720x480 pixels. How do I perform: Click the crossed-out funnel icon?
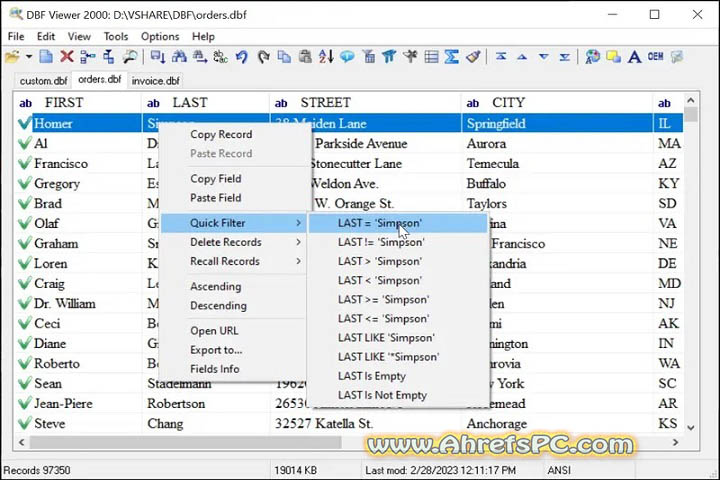tap(410, 57)
